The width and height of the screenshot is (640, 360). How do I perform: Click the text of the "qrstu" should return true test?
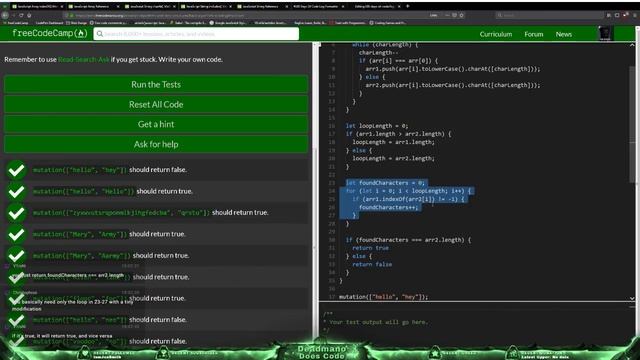(151, 213)
